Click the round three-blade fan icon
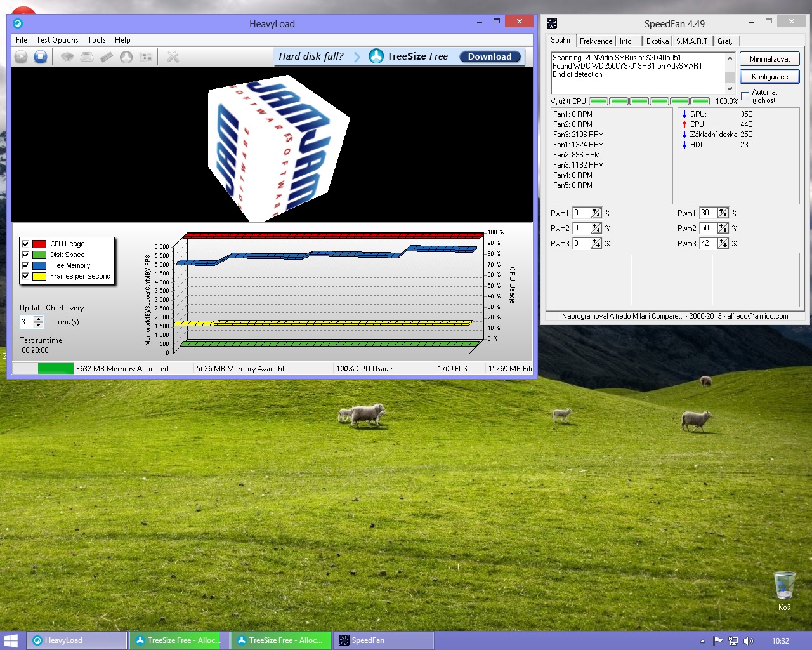 tap(126, 57)
